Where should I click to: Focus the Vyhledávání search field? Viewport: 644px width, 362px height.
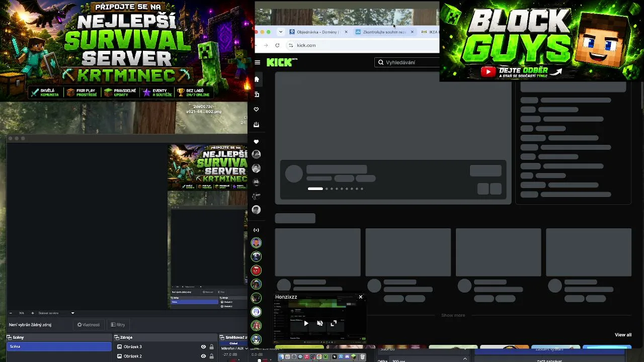click(408, 62)
